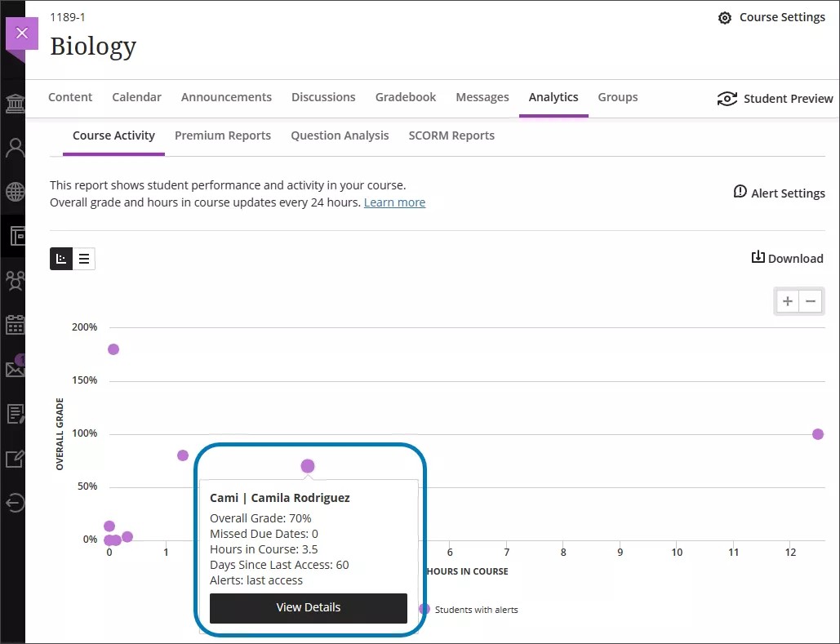Open Alert Settings

779,193
